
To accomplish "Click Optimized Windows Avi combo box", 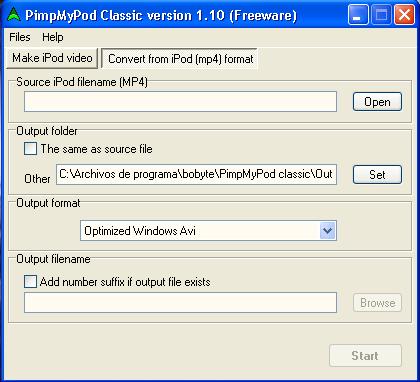I will [x=208, y=230].
